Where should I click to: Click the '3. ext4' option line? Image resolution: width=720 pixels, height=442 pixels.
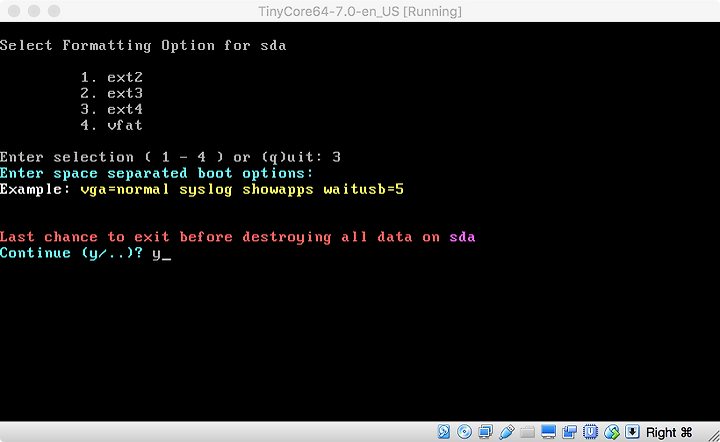112,109
